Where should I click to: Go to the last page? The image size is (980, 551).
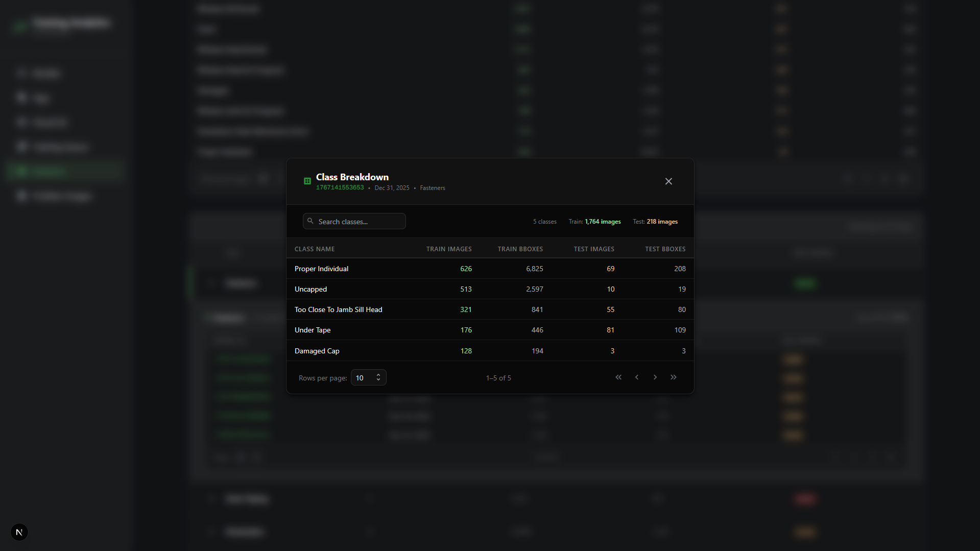coord(674,377)
